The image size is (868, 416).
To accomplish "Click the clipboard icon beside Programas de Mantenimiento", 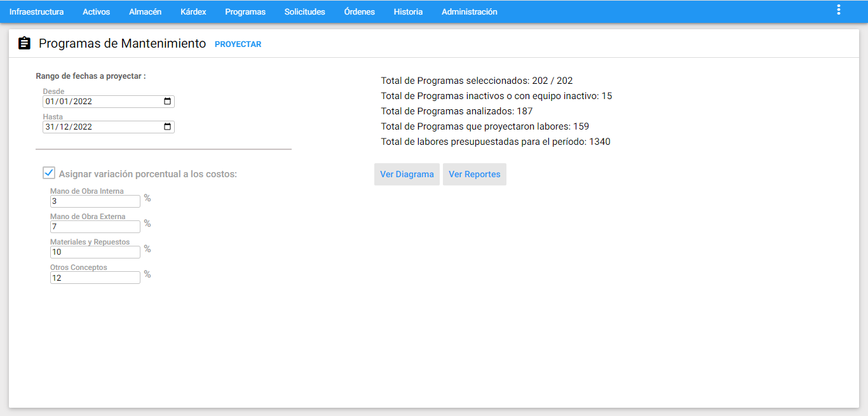I will click(24, 43).
